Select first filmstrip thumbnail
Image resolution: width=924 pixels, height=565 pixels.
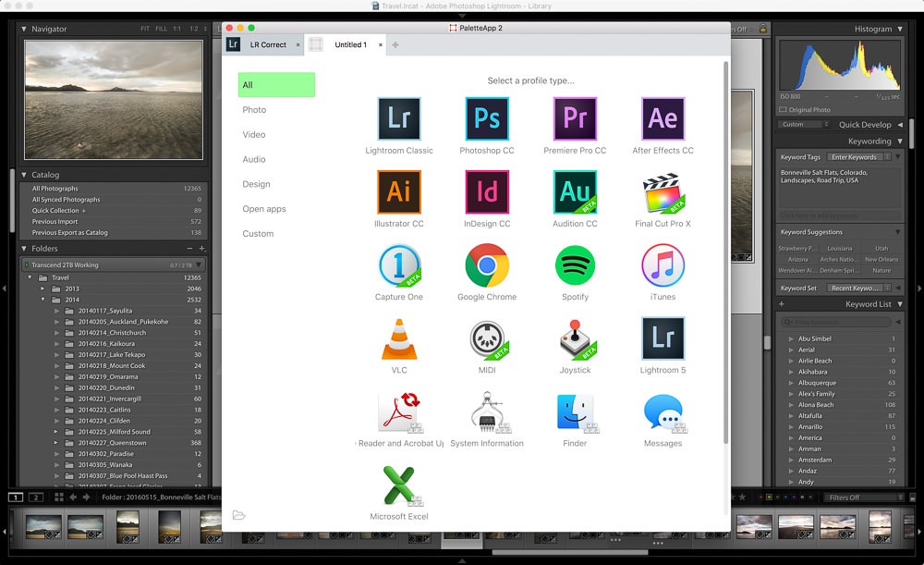point(43,527)
